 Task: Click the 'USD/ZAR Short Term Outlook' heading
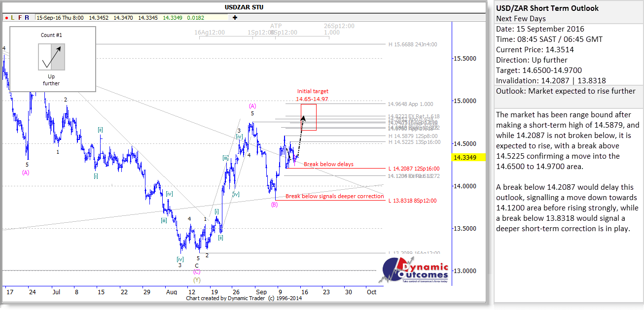[547, 8]
